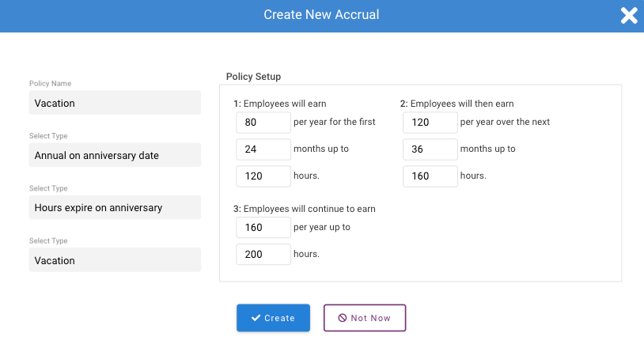644x348 pixels.
Task: Click the Not Now button
Action: [x=365, y=318]
